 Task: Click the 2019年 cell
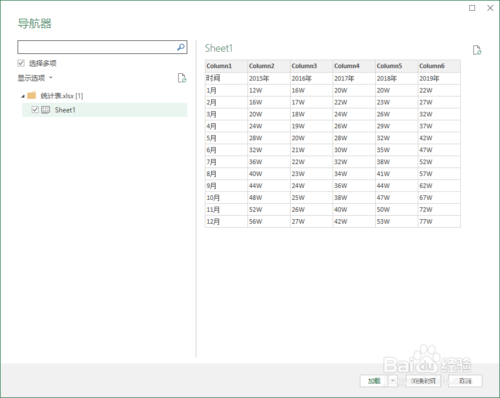pyautogui.click(x=439, y=78)
